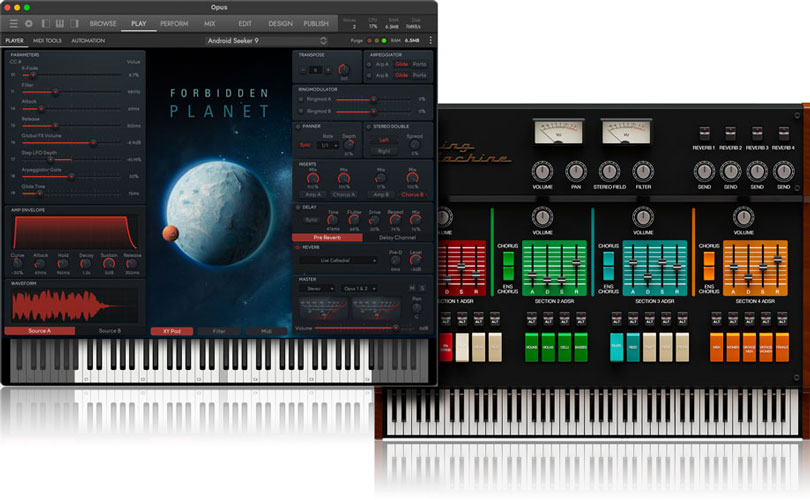Screen dimensions: 810x500
Task: Increase transpose with the plus button
Action: 328,70
